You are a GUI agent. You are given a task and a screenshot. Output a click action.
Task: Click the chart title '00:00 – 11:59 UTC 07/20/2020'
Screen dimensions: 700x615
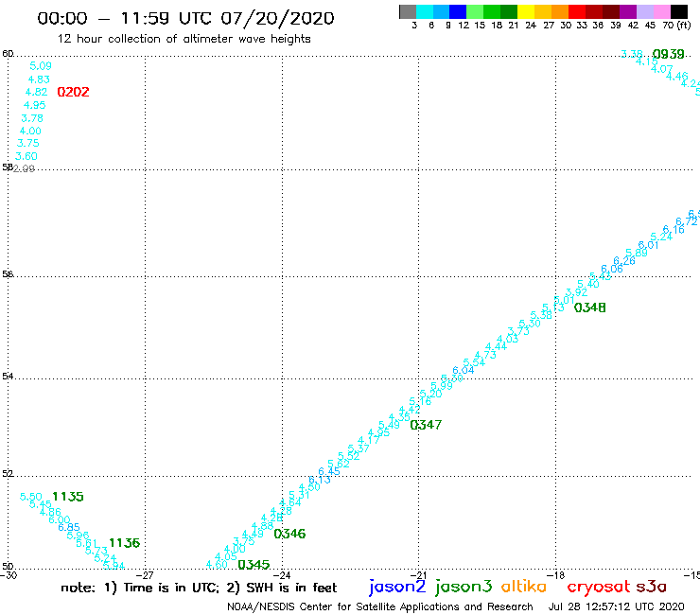point(185,18)
